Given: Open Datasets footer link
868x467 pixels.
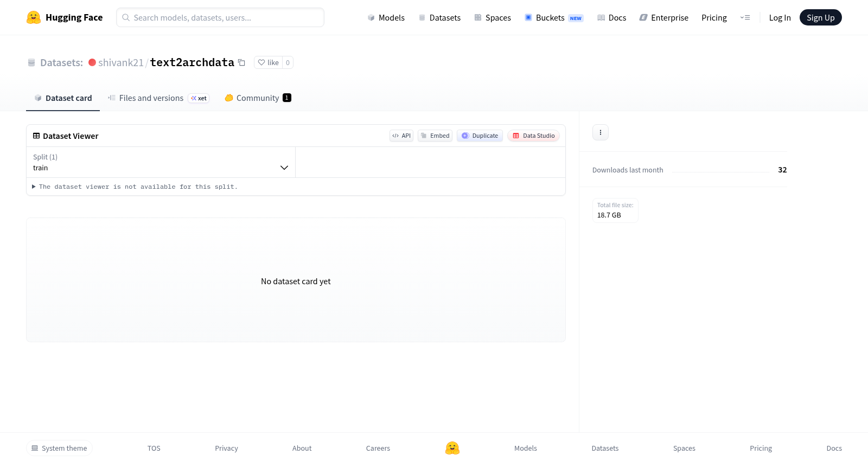Looking at the screenshot, I should 605,448.
